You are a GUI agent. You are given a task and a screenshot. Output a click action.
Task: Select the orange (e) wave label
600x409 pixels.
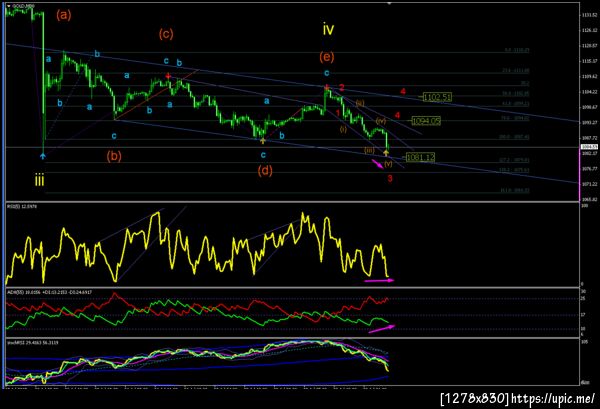(x=327, y=57)
